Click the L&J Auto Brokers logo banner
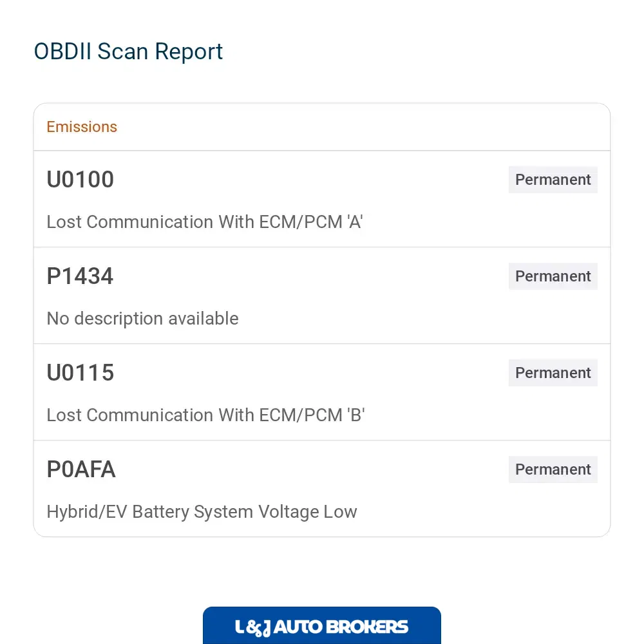Screen dimensions: 644x644 [x=322, y=625]
